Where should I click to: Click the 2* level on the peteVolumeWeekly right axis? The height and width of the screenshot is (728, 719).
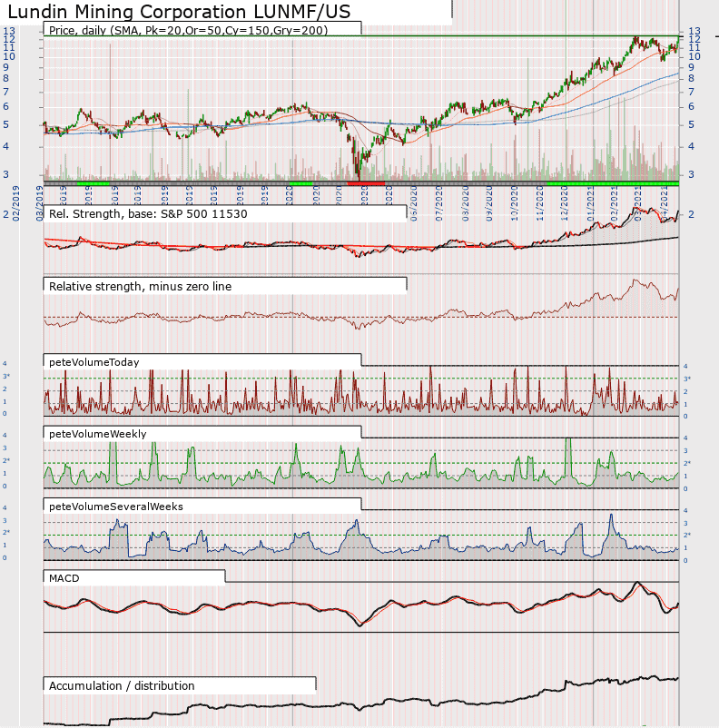(x=687, y=463)
